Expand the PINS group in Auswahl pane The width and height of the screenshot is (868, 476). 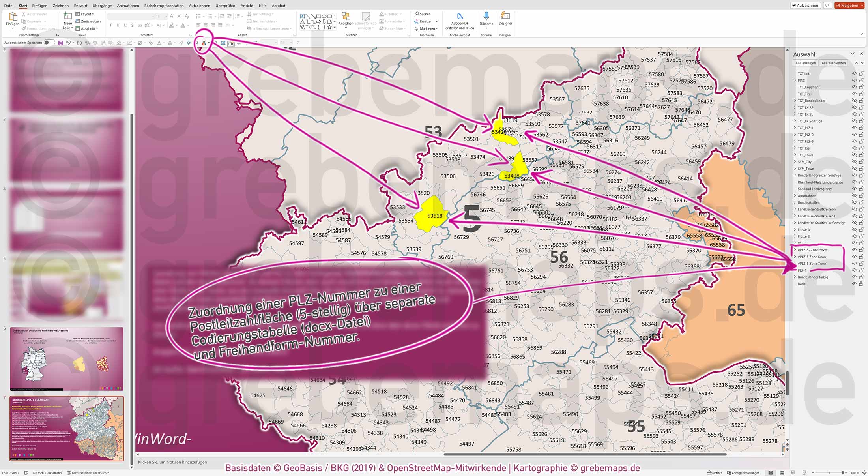[x=795, y=80]
